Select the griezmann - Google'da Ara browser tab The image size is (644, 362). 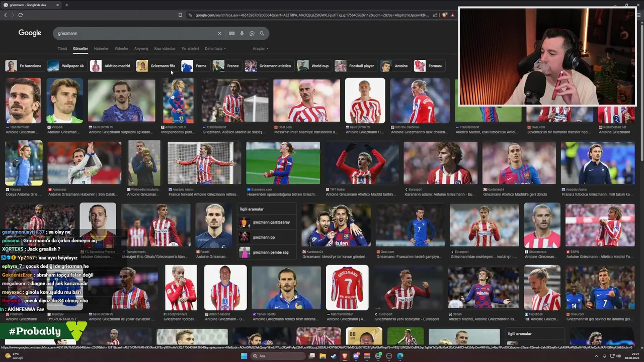30,5
